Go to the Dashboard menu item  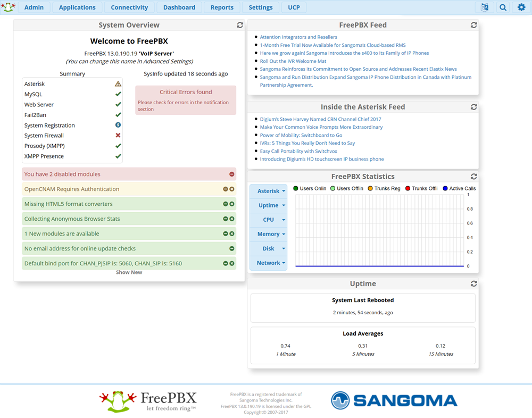pos(179,7)
